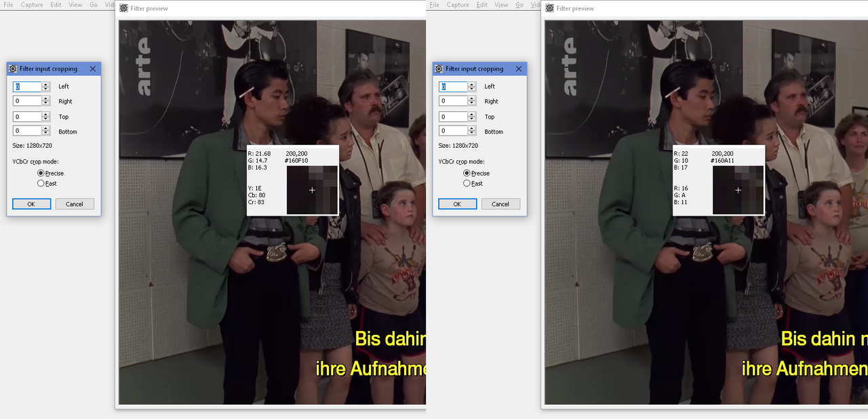Close the right Filter input cropping dialog
The height and width of the screenshot is (419, 868).
[519, 68]
